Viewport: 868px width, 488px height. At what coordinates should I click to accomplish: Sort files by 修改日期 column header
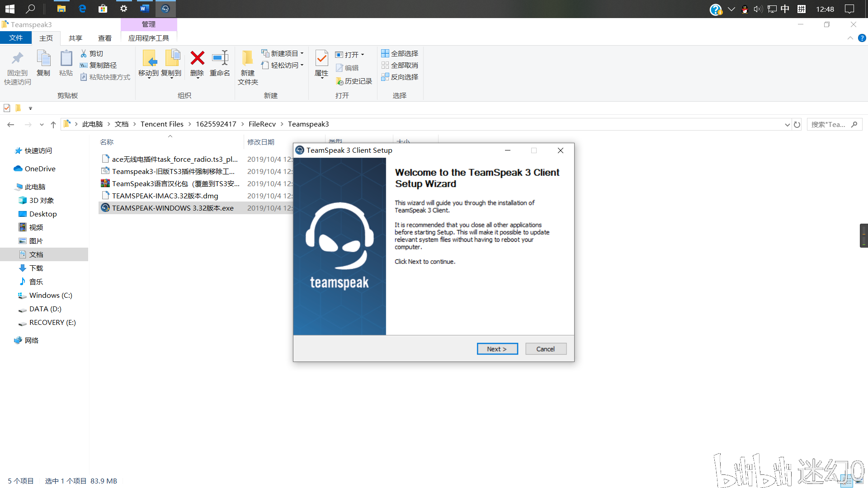tap(261, 142)
